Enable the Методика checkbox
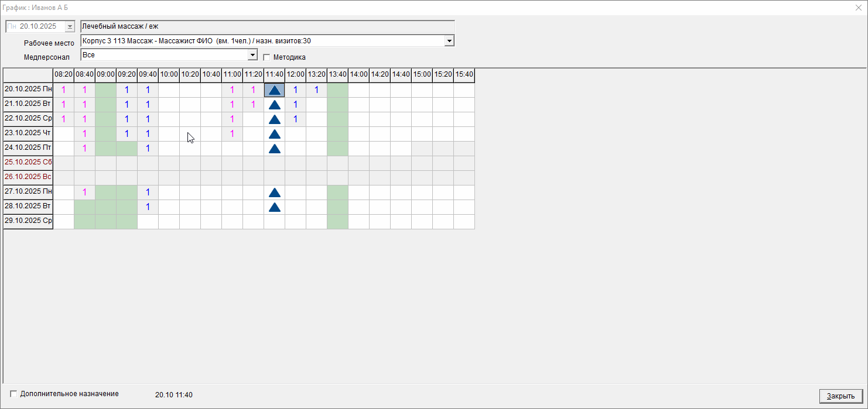This screenshot has width=868, height=409. [266, 57]
